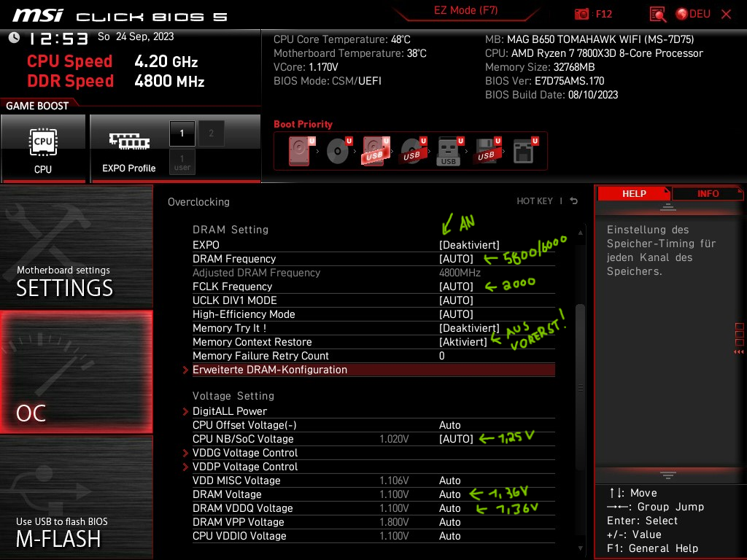Click the settings list scroll-up arrow
This screenshot has height=560, width=747.
(x=580, y=233)
